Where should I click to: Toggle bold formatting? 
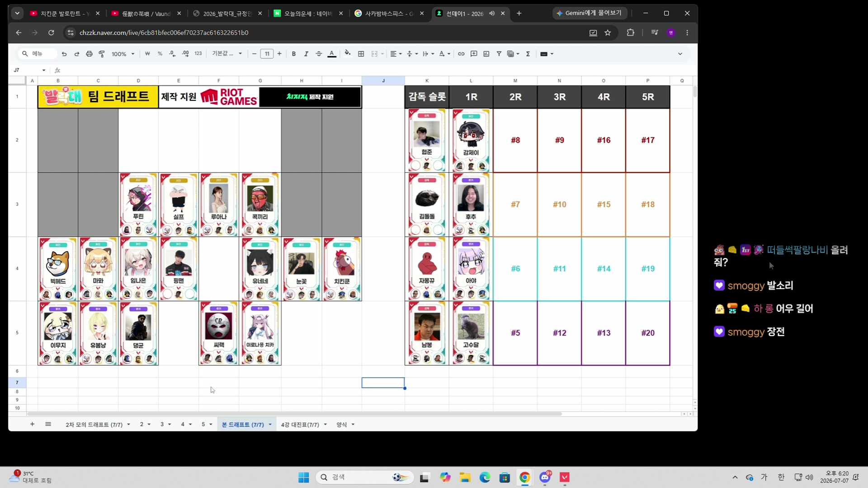tap(294, 54)
